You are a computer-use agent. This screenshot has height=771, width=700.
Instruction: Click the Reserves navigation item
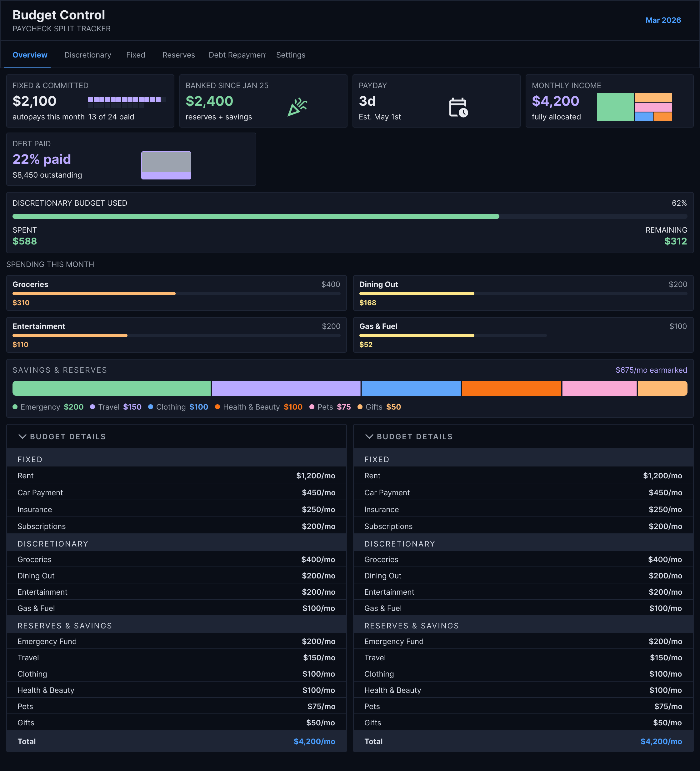178,55
